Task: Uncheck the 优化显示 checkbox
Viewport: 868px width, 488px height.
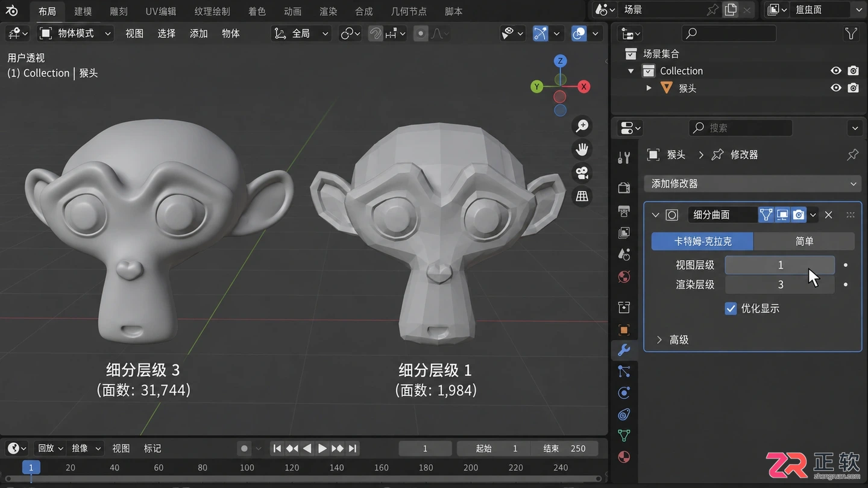Action: 731,308
